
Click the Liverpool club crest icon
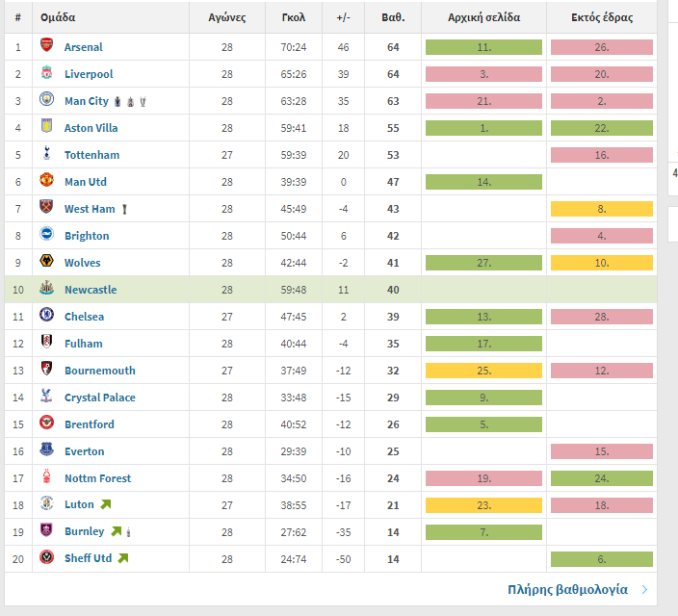(46, 73)
